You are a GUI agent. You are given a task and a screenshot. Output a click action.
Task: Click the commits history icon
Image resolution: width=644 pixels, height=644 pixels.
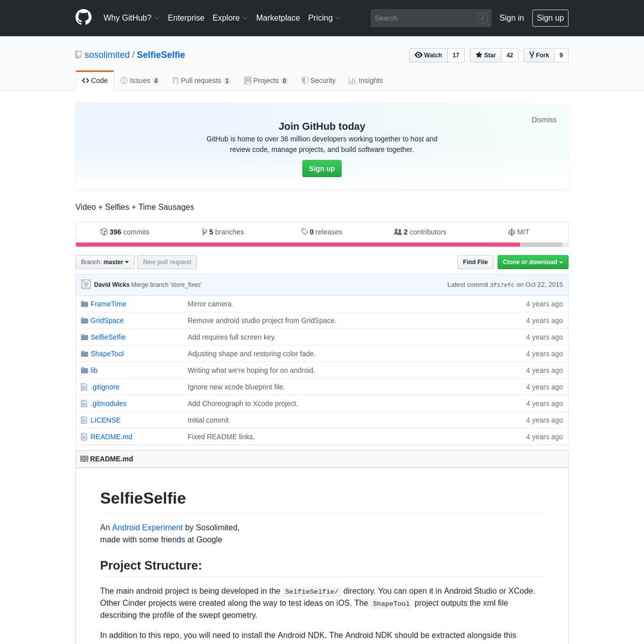[x=104, y=232]
